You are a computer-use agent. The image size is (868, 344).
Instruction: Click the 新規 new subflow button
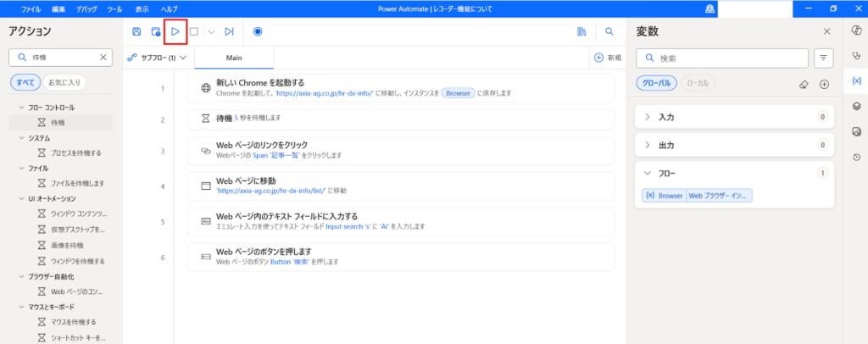(607, 58)
